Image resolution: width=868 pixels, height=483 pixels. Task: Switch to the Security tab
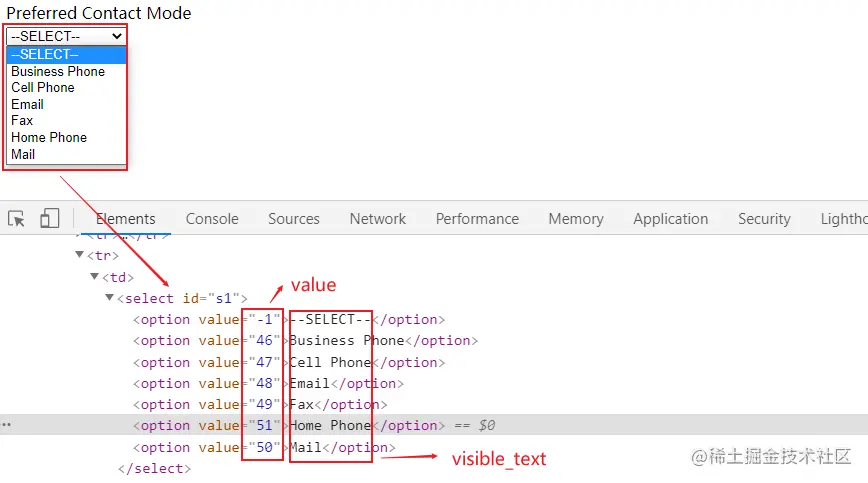[x=764, y=219]
